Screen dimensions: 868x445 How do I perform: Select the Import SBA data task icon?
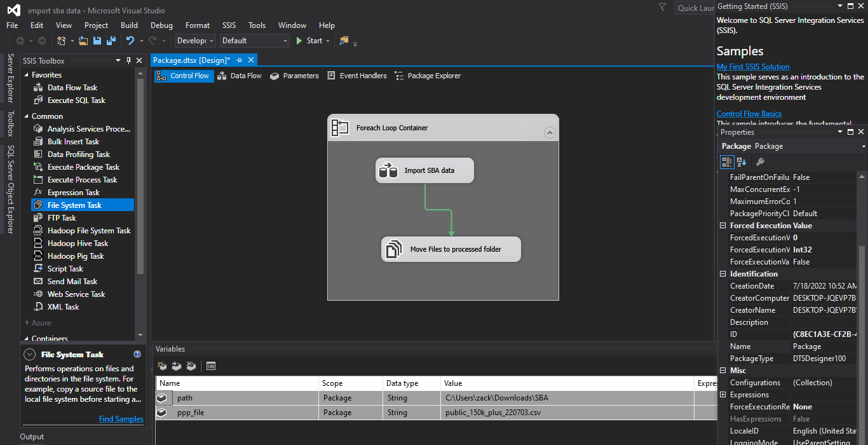point(388,170)
